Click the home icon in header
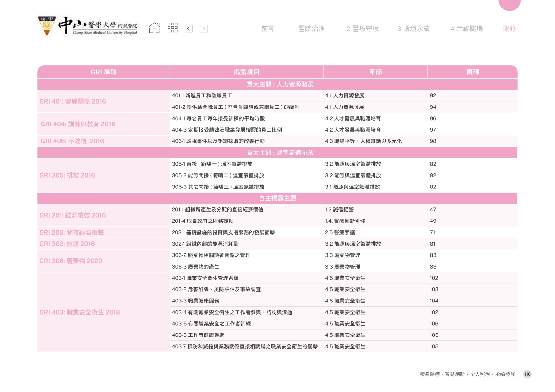Screen dimensions: 555x392 (154, 28)
